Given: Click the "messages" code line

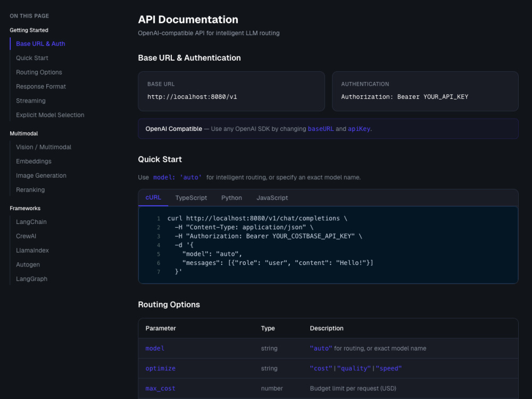Looking at the screenshot, I should 278,263.
